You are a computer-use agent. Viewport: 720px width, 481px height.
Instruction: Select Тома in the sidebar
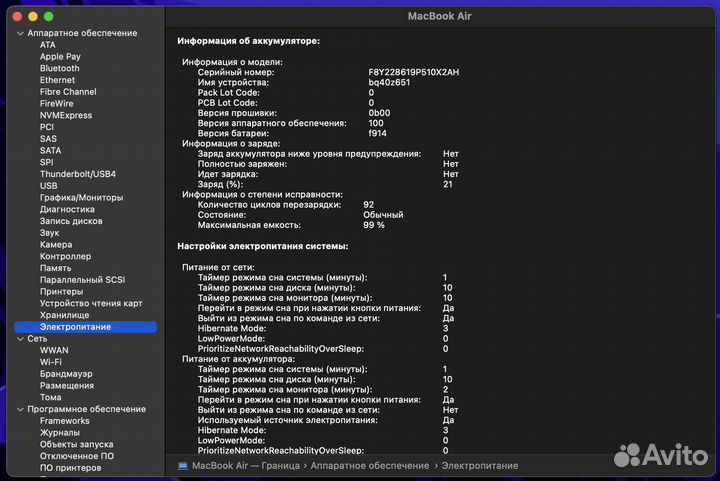50,397
